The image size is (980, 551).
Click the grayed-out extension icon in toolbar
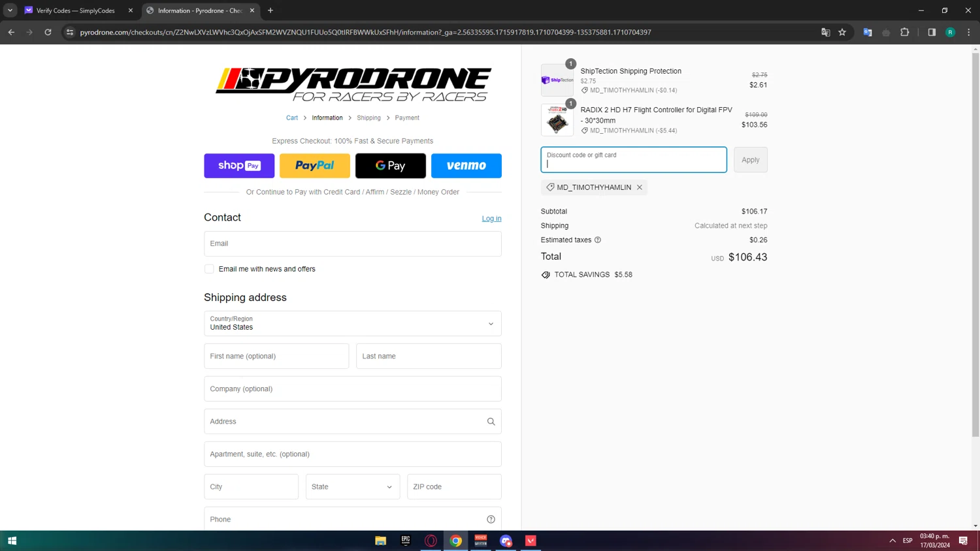886,32
